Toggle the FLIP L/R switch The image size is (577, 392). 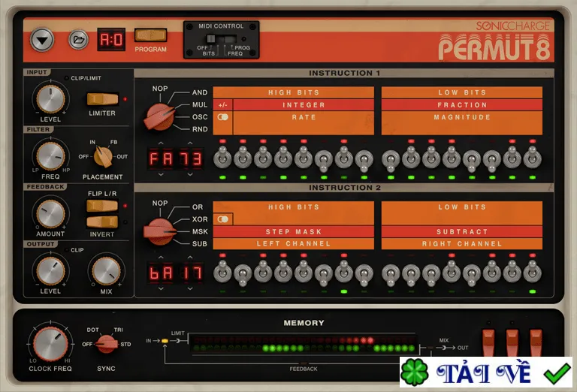102,206
